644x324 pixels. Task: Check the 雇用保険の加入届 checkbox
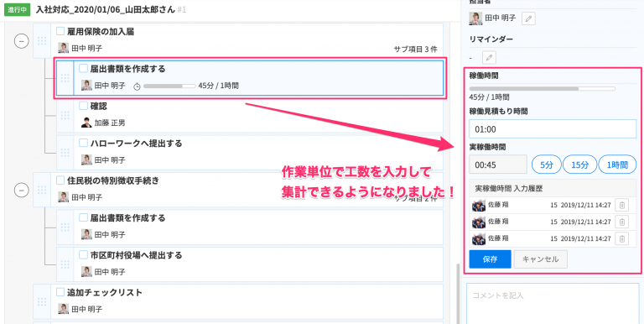[x=60, y=31]
